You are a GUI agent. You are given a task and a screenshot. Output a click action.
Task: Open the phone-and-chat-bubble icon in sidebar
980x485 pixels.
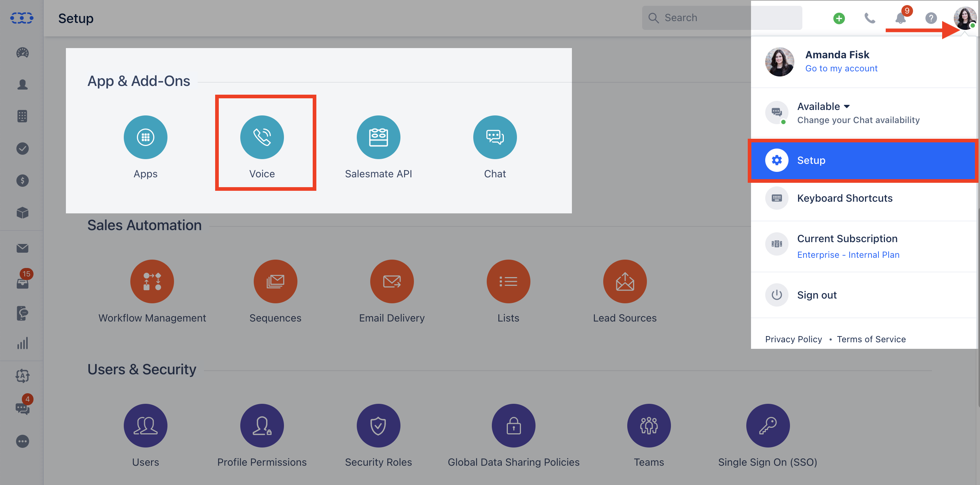23,313
